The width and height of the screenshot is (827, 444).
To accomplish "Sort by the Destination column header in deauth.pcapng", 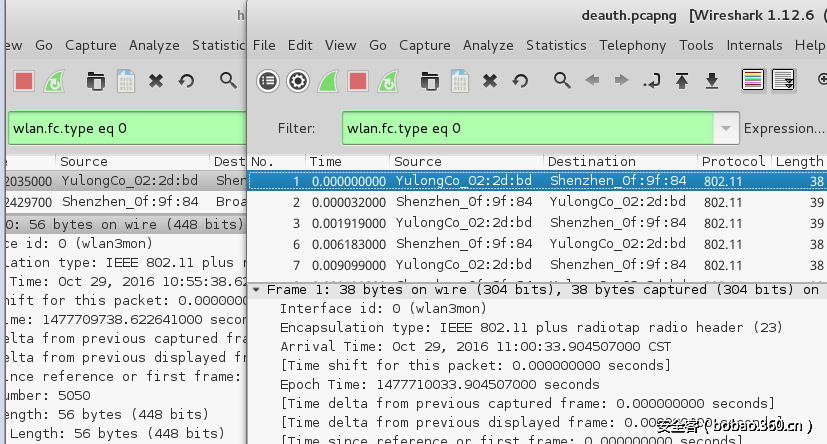I will tap(591, 161).
